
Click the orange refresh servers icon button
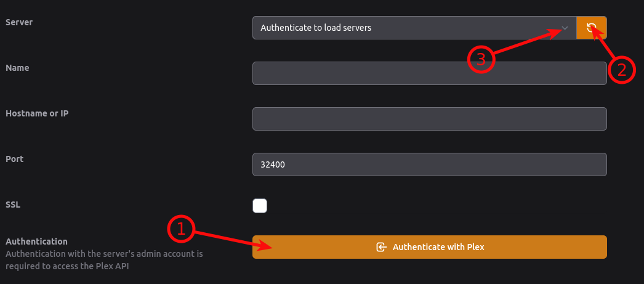click(x=592, y=28)
